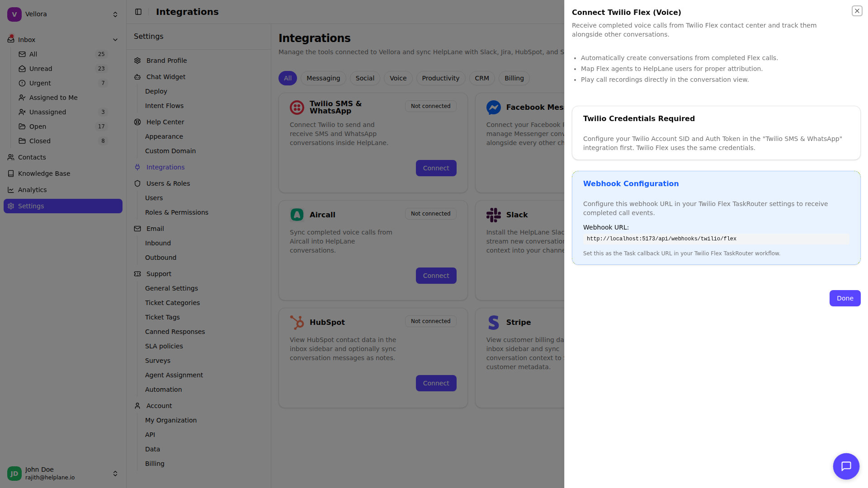Screen dimensions: 868x488
Task: Select the Messaging filter tab
Action: [323, 78]
